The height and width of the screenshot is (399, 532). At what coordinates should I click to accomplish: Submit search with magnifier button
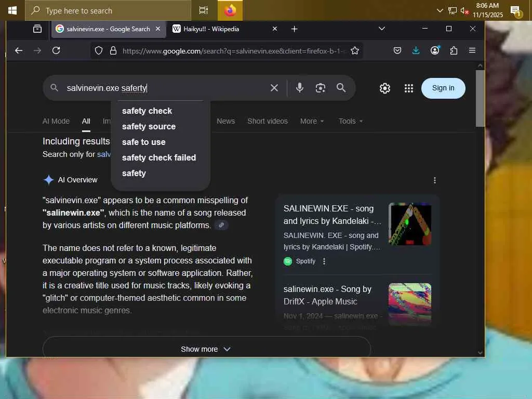341,88
